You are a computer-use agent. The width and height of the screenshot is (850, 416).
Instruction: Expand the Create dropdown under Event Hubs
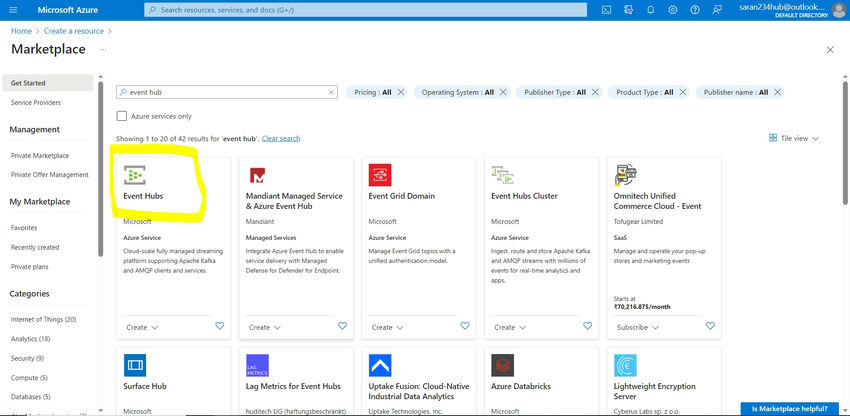click(x=140, y=327)
